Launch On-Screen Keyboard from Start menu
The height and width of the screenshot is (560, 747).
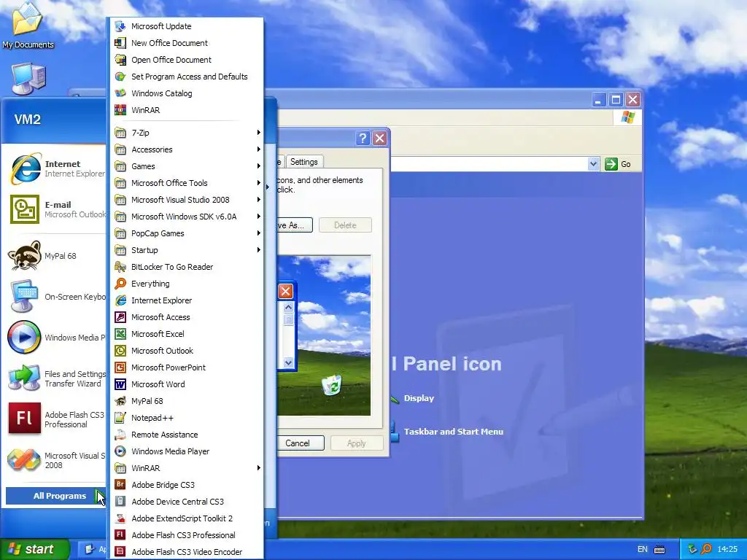(x=55, y=297)
